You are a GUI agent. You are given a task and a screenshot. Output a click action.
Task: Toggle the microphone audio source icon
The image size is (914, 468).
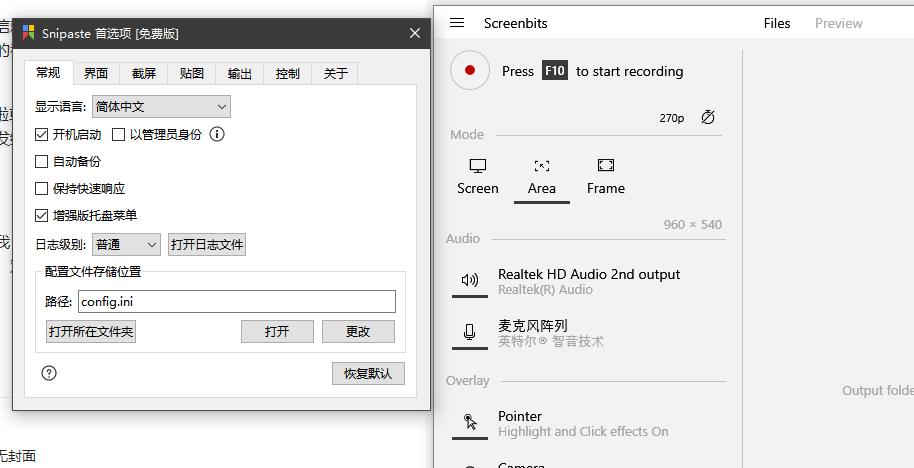point(470,333)
